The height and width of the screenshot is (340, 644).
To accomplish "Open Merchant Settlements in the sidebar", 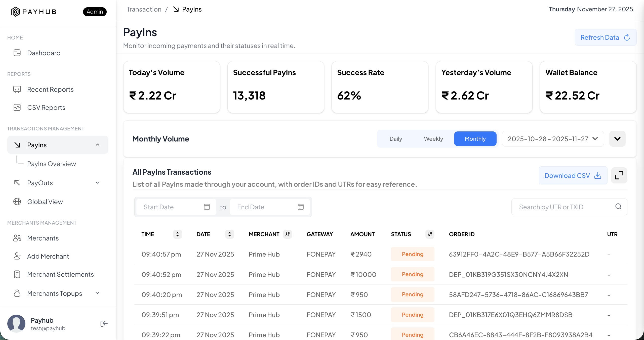I will pos(60,274).
